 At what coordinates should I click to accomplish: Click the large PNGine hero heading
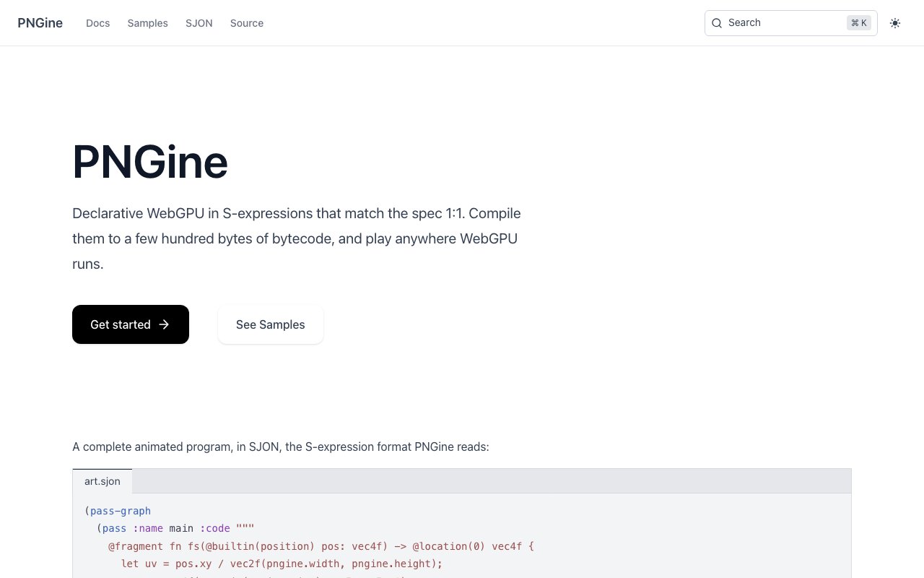(x=150, y=162)
